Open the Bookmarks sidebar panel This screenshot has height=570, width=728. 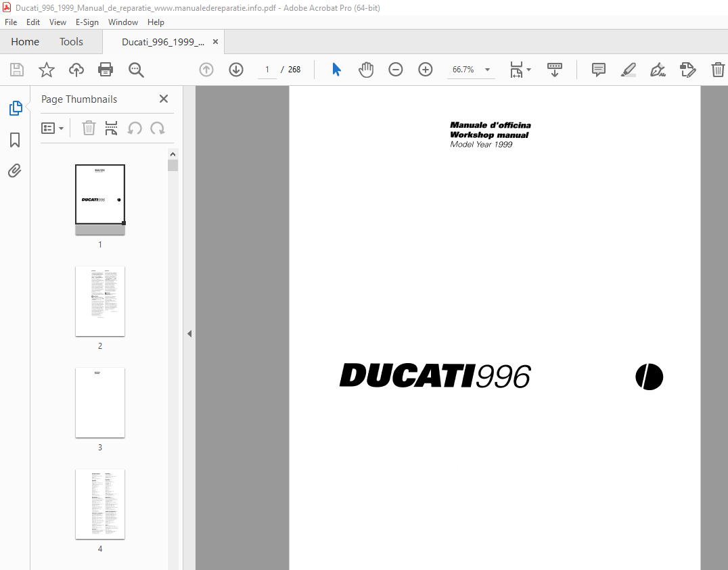click(x=15, y=140)
